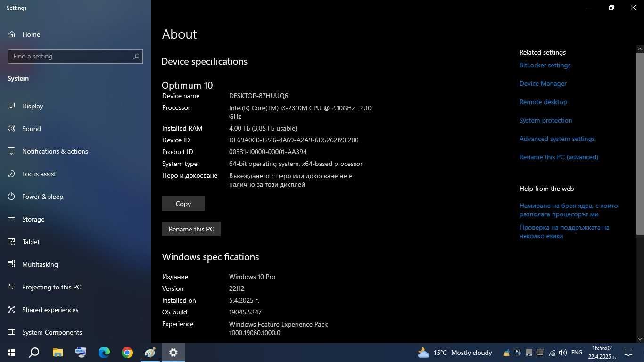
Task: Open the volume speaker tray icon
Action: (x=563, y=353)
